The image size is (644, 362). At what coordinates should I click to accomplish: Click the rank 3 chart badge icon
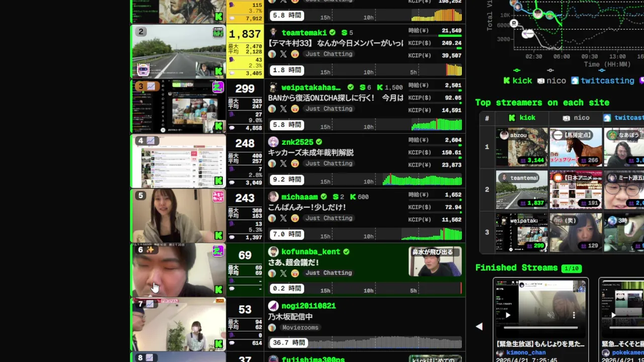[x=151, y=86]
